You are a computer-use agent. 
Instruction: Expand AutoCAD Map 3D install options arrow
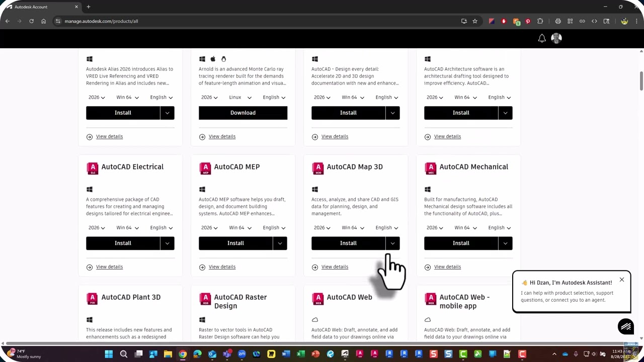393,243
